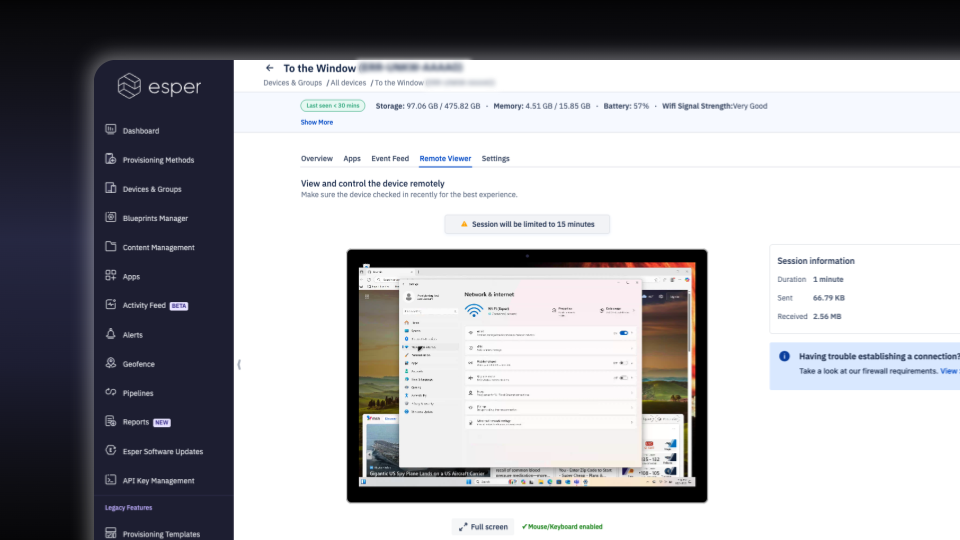Screen dimensions: 960x540
Task: Open Geofence menu item
Action: pyautogui.click(x=138, y=364)
